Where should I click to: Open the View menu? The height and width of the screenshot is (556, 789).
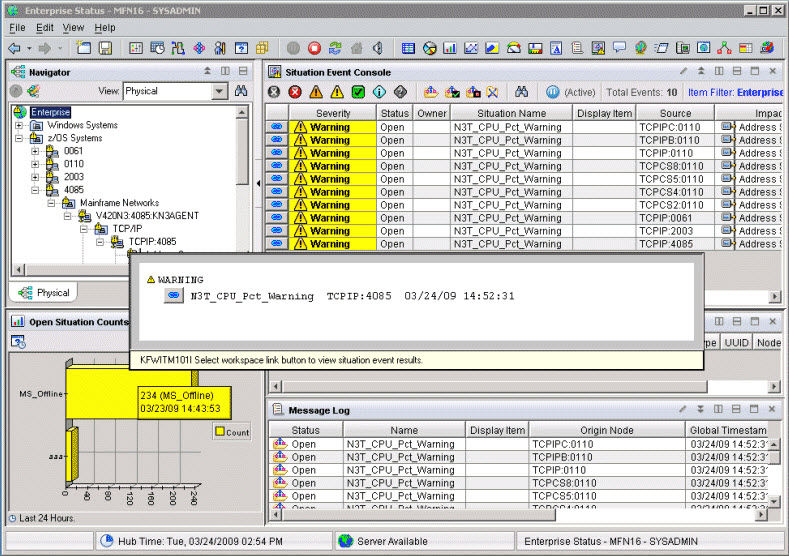[x=73, y=28]
